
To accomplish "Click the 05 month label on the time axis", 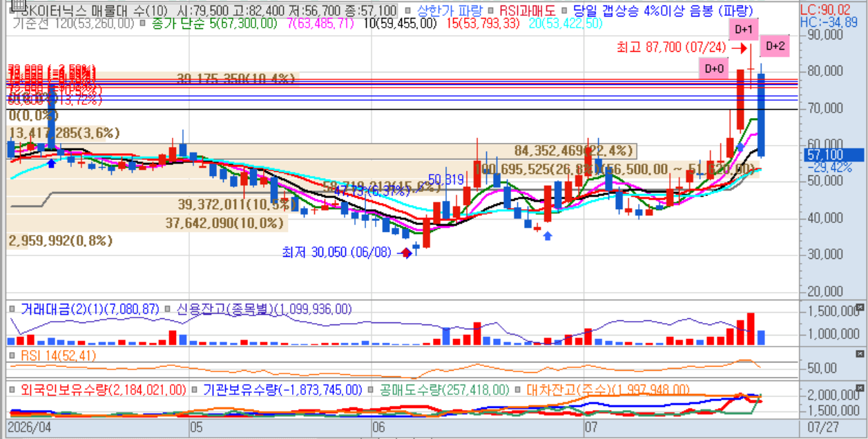I will [x=196, y=427].
